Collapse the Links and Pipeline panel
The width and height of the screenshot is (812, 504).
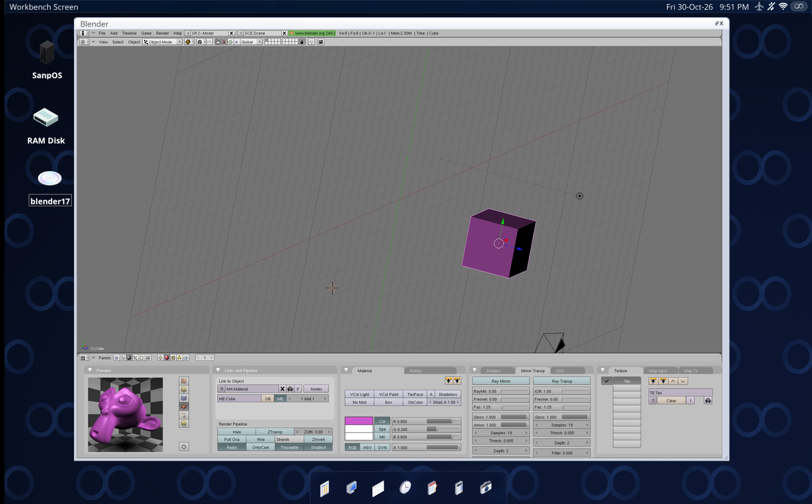click(x=218, y=370)
